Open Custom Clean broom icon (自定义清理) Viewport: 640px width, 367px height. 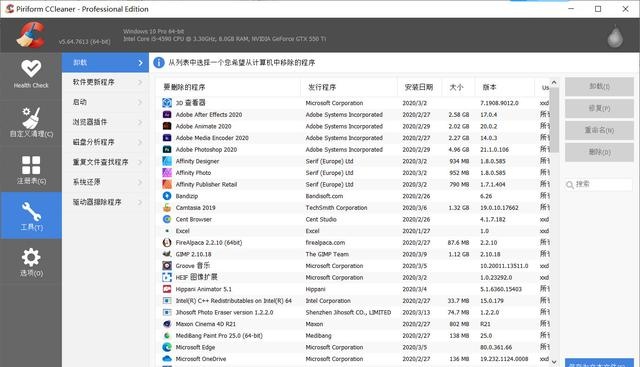(x=31, y=122)
